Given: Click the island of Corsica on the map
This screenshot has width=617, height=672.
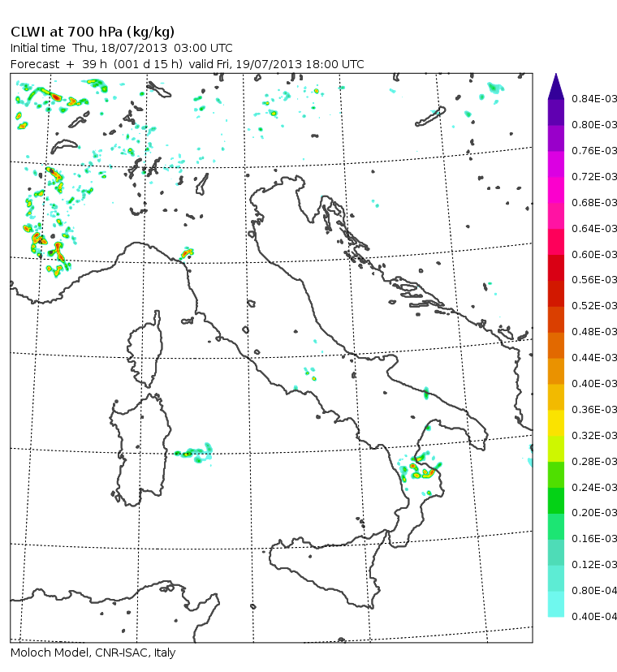Looking at the screenshot, I should tap(147, 349).
